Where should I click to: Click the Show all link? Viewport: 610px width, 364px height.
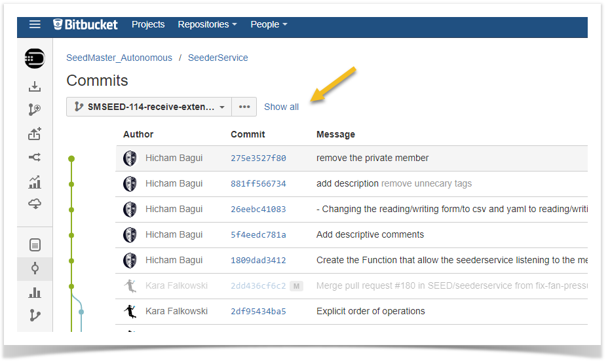pos(281,107)
